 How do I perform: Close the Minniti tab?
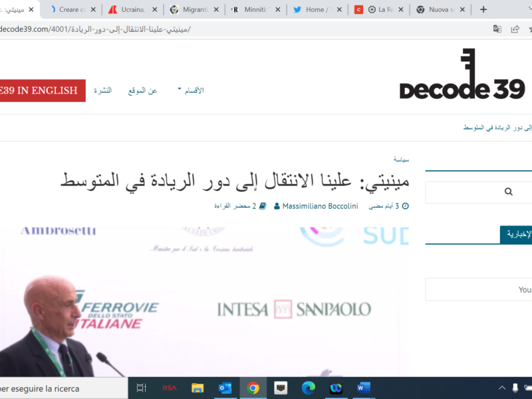point(277,9)
